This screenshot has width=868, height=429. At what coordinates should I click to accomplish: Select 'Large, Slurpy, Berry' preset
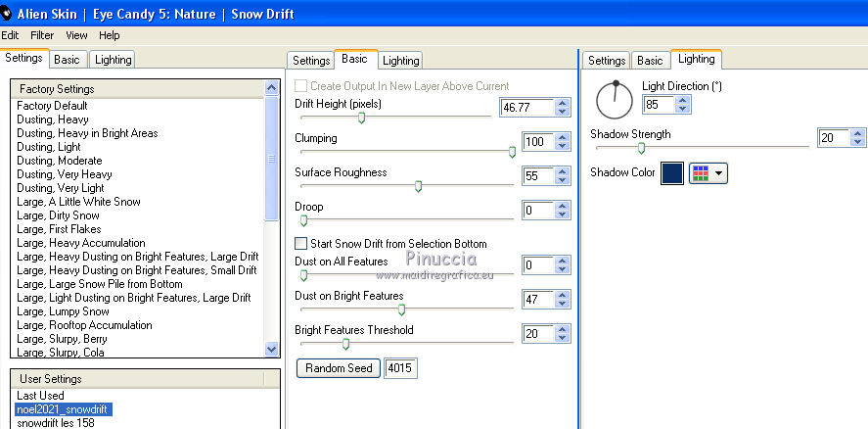62,339
